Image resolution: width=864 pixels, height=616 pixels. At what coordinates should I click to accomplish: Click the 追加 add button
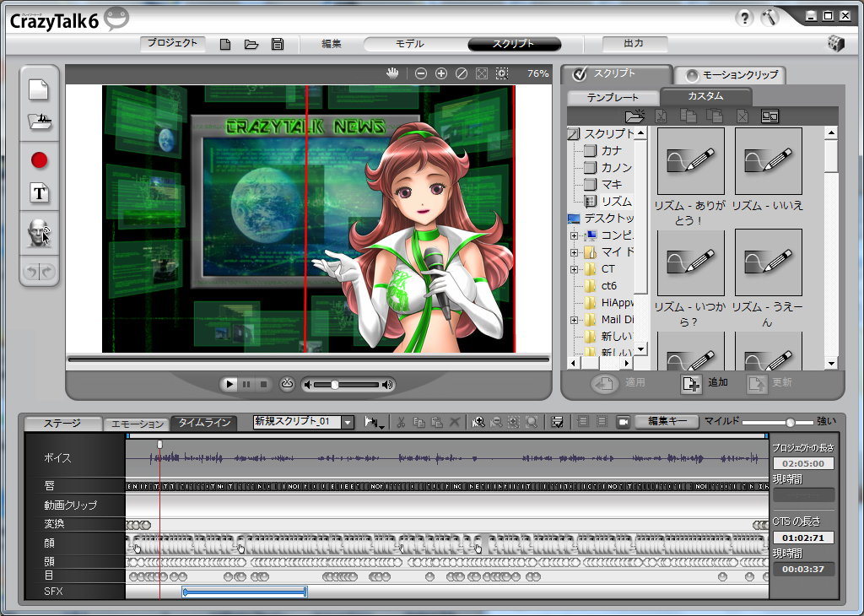(x=705, y=383)
